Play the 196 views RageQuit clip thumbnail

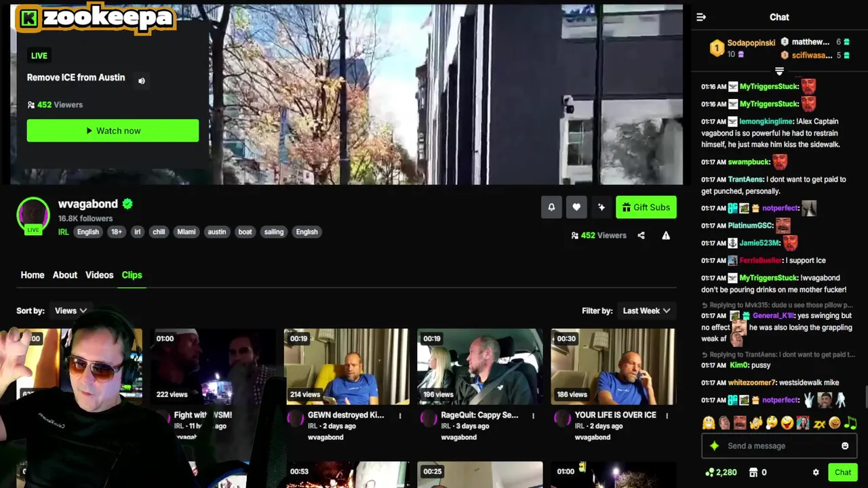479,367
